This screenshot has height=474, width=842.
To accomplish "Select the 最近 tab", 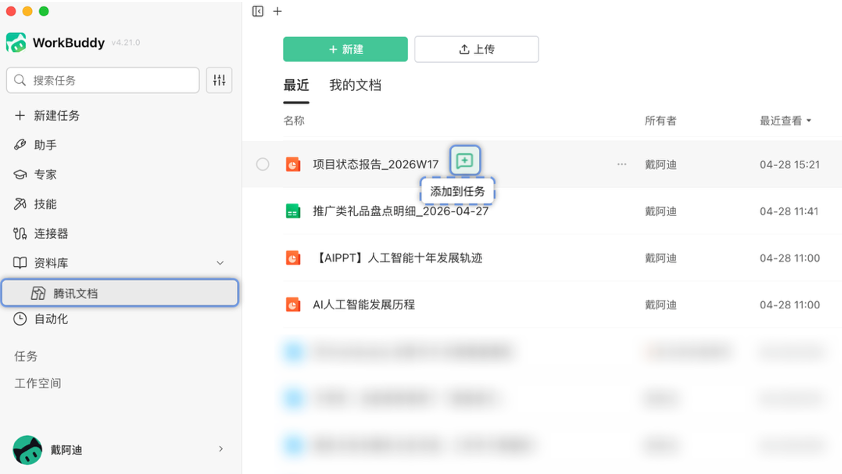I will coord(296,86).
